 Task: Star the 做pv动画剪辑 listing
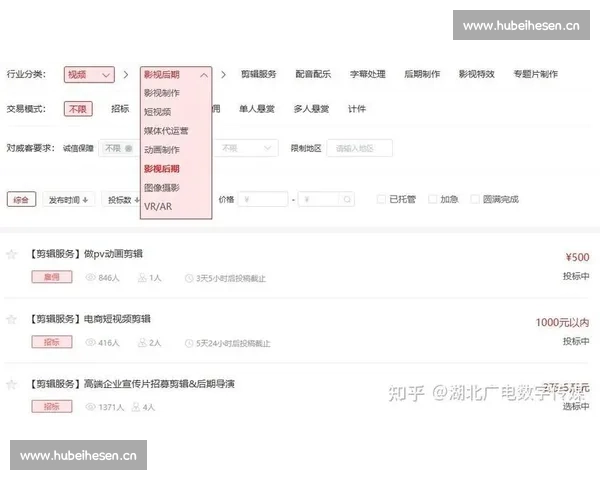tap(11, 254)
